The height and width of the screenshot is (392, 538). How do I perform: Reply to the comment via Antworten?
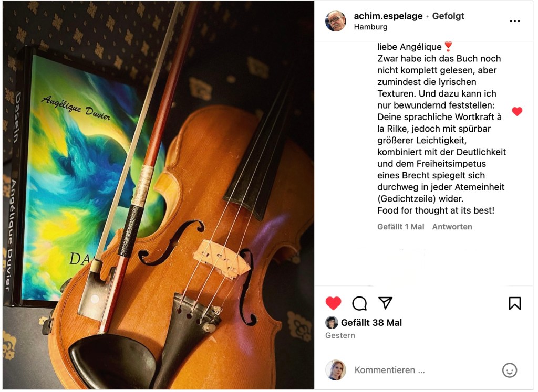coord(452,227)
